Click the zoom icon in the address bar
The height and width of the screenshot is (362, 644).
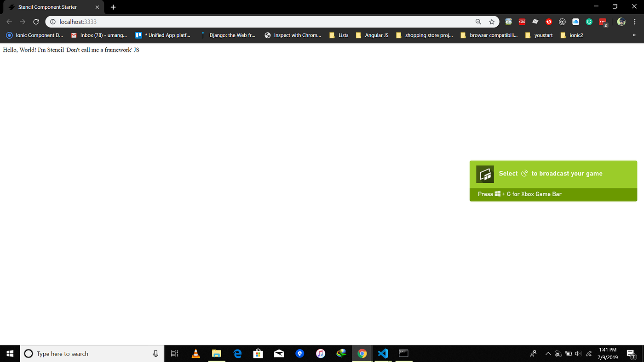(x=478, y=22)
